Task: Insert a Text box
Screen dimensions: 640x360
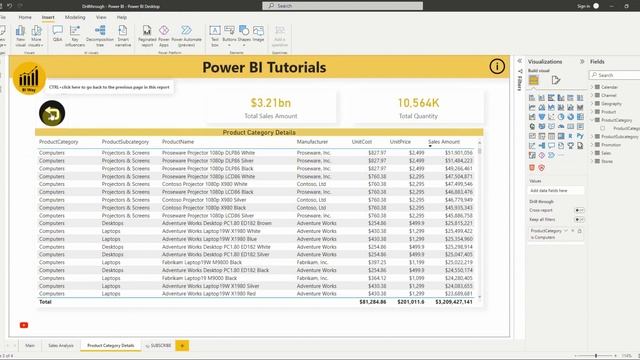Action: tap(215, 36)
